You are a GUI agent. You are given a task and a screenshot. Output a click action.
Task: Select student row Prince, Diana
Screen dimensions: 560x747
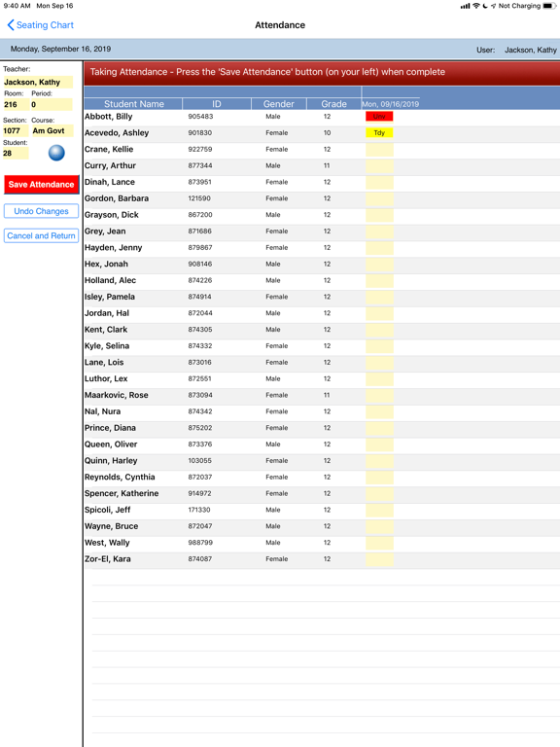[322, 428]
